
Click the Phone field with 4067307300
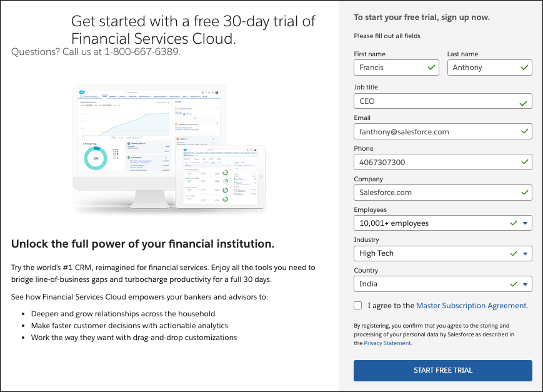coord(443,162)
